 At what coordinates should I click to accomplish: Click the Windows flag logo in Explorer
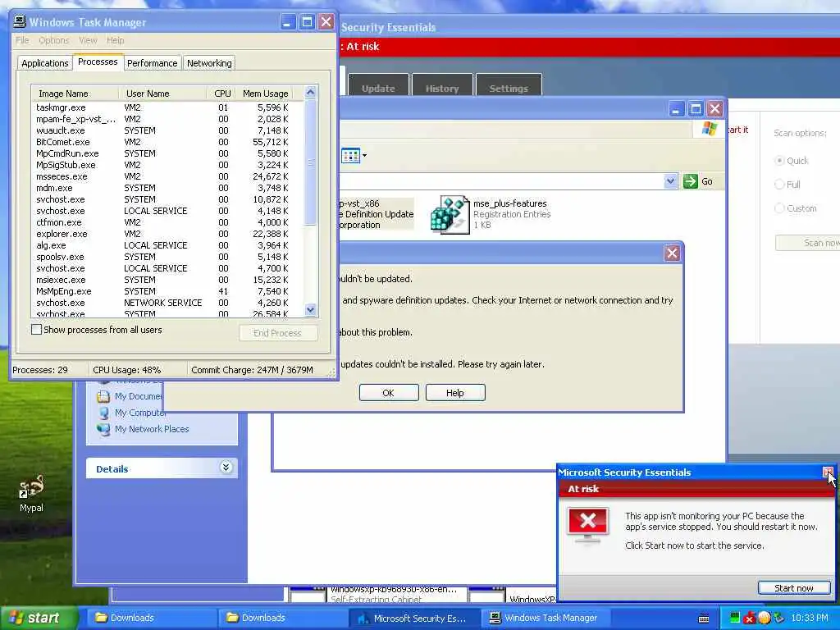tap(710, 129)
